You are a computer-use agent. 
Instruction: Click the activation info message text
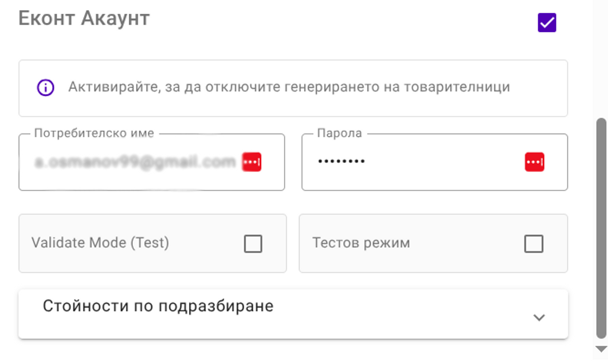coord(289,88)
